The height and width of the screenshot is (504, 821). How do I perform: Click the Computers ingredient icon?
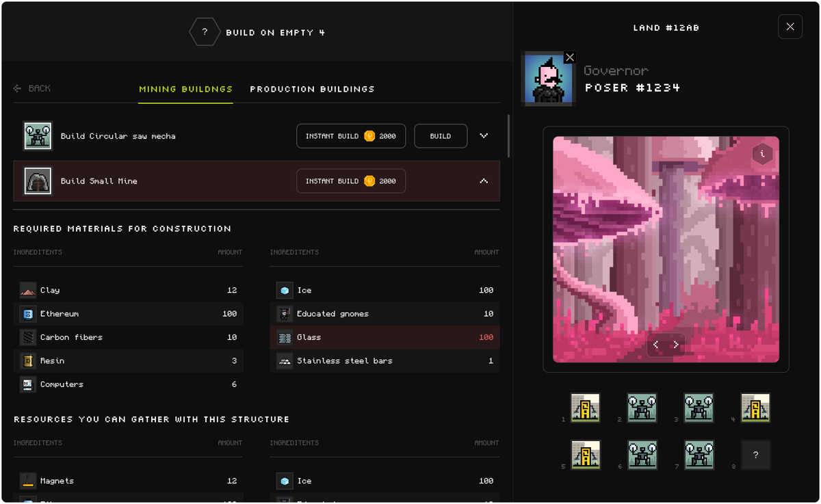point(28,384)
